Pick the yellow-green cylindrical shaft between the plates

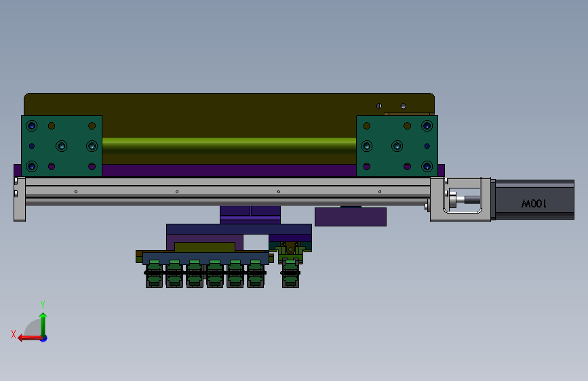point(229,145)
